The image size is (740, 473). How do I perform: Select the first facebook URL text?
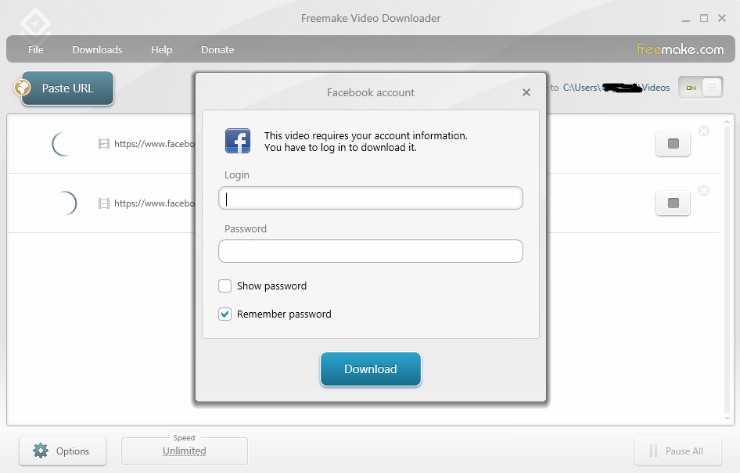[154, 144]
